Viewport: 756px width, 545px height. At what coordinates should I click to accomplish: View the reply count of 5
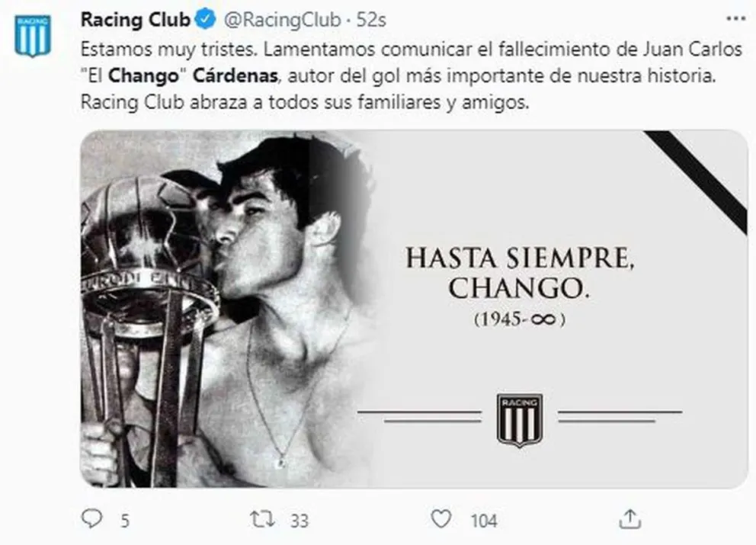click(x=124, y=521)
